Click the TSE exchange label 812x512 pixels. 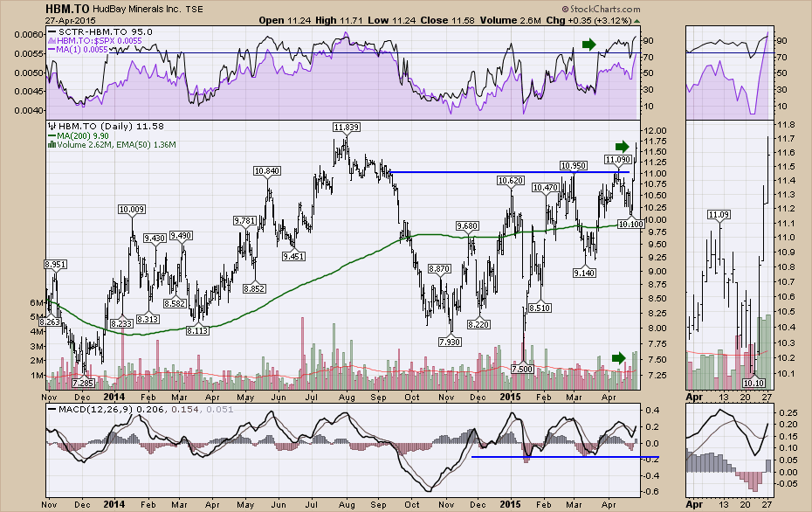coord(194,10)
